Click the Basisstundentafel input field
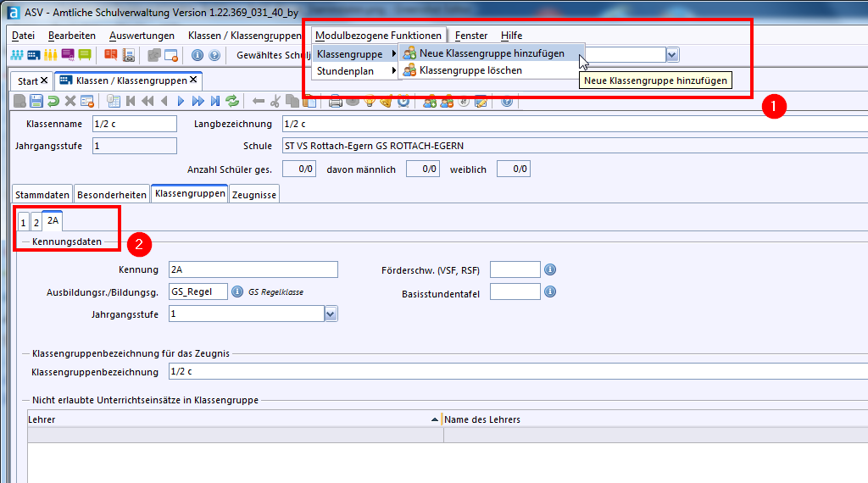 click(515, 291)
